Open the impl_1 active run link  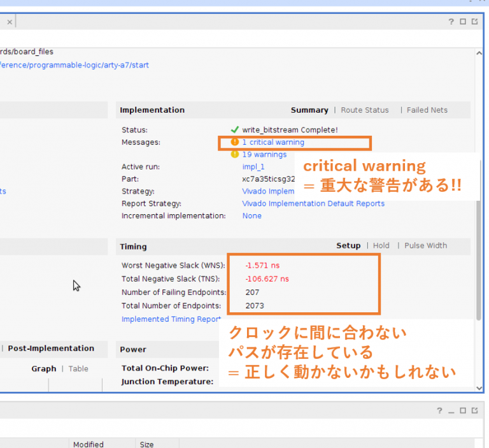pyautogui.click(x=253, y=167)
